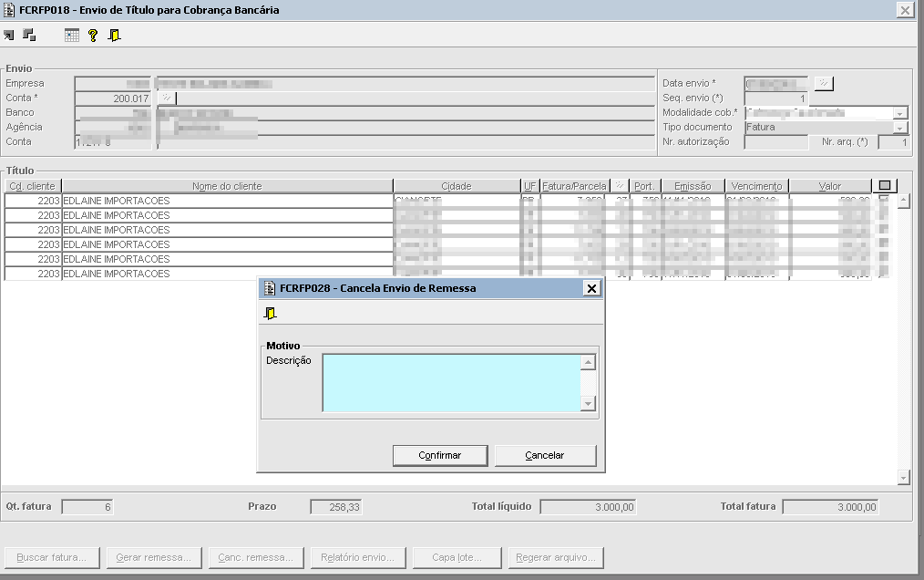This screenshot has width=924, height=580.
Task: Click Port. column header
Action: (x=644, y=186)
